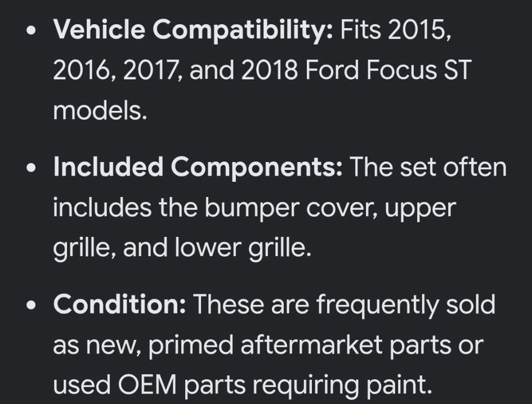
Task: Click the bold "Vehicle Compatibility:" heading
Action: tap(193, 30)
